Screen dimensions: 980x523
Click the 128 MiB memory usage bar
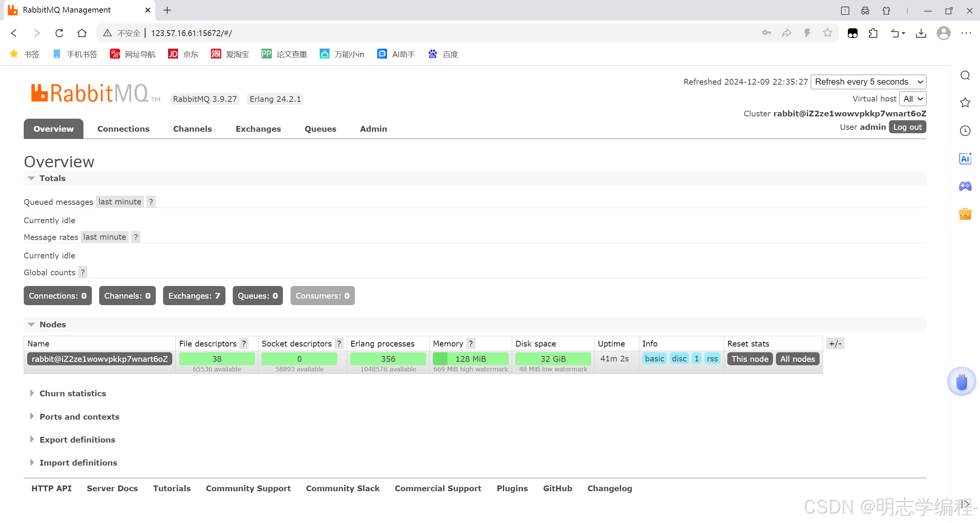tap(470, 359)
